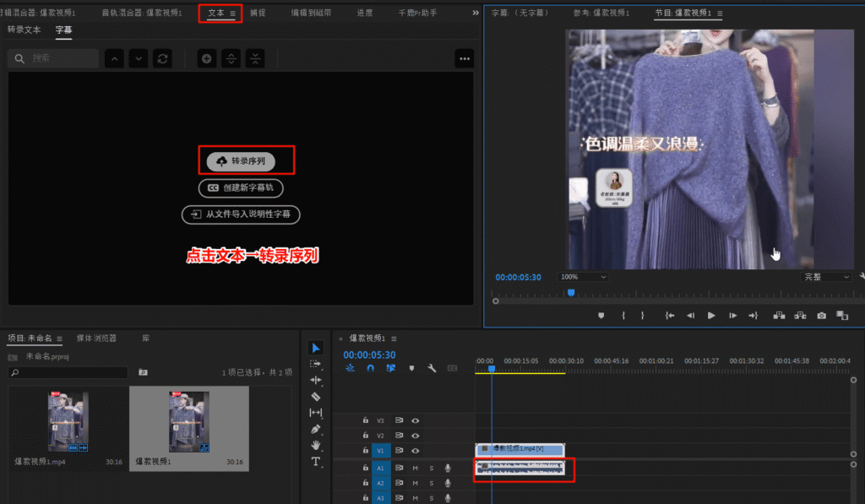Open the 媒体浏览器 tab
865x504 pixels.
tap(96, 339)
